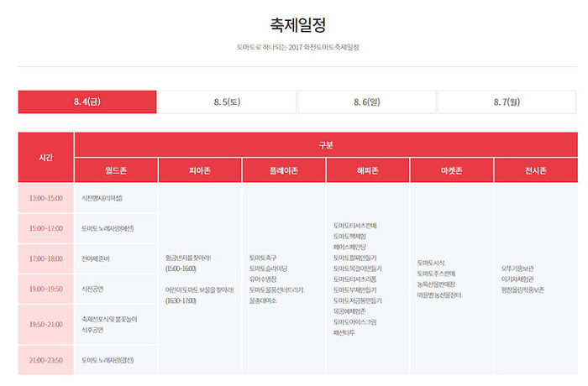
Task: Click the 물총대여소 entry
Action: point(263,300)
